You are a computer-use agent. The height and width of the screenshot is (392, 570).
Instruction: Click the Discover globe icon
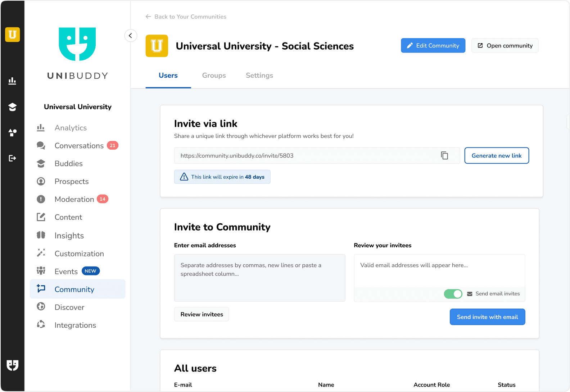pyautogui.click(x=41, y=306)
